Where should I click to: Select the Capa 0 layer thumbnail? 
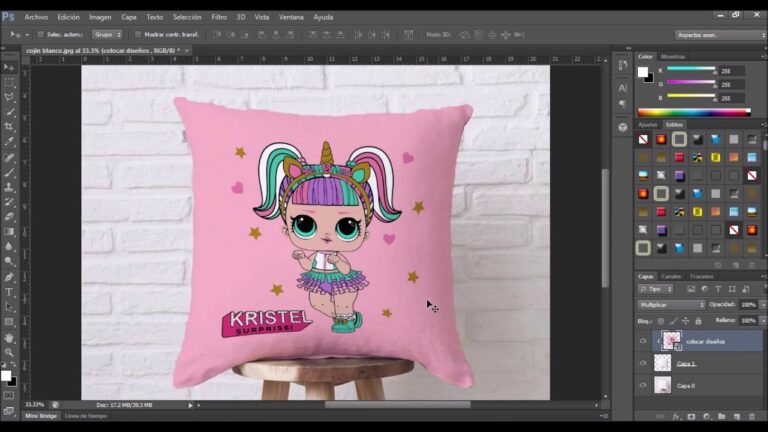(662, 385)
